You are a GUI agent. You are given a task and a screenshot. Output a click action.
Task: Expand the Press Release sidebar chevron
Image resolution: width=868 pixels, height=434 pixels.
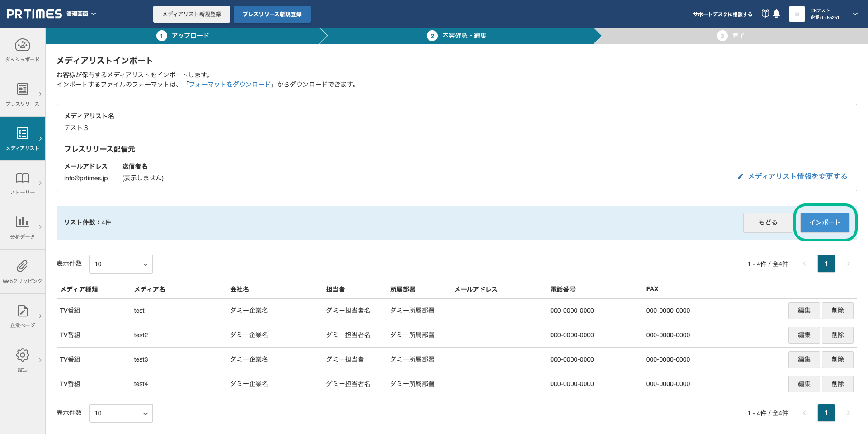coord(40,94)
